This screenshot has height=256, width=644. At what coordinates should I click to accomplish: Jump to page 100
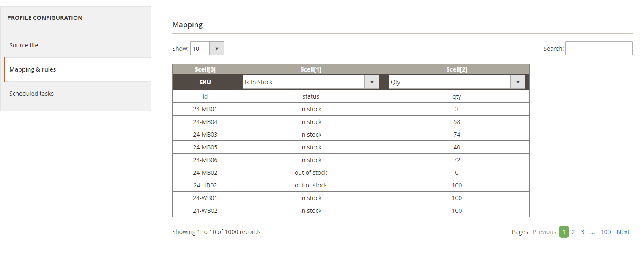[x=606, y=232]
